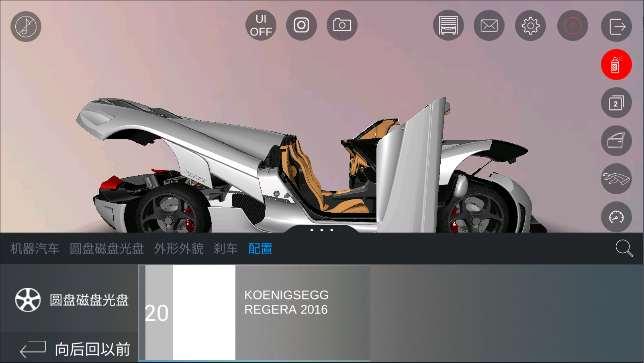Go back with 向后回以前 button
The width and height of the screenshot is (644, 363).
click(x=69, y=349)
